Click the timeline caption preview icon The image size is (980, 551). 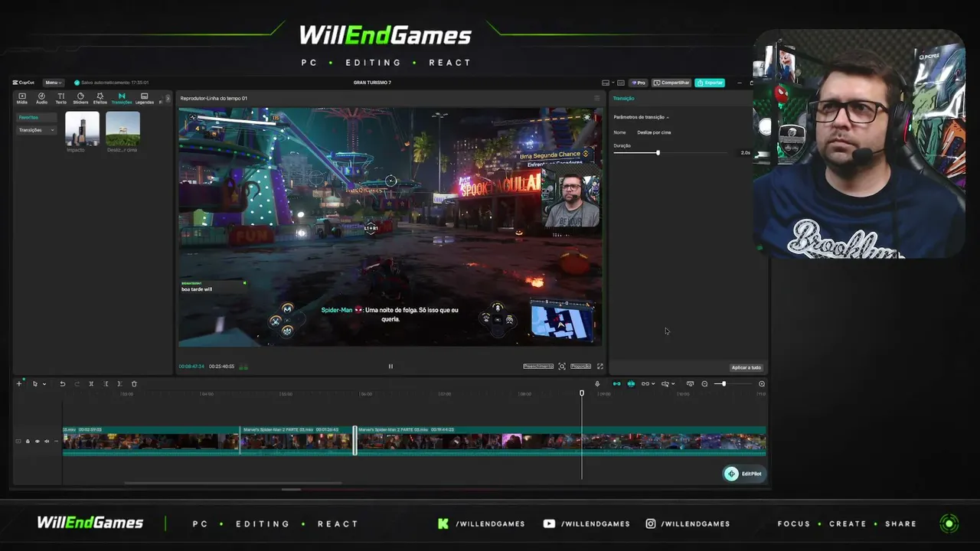click(690, 384)
